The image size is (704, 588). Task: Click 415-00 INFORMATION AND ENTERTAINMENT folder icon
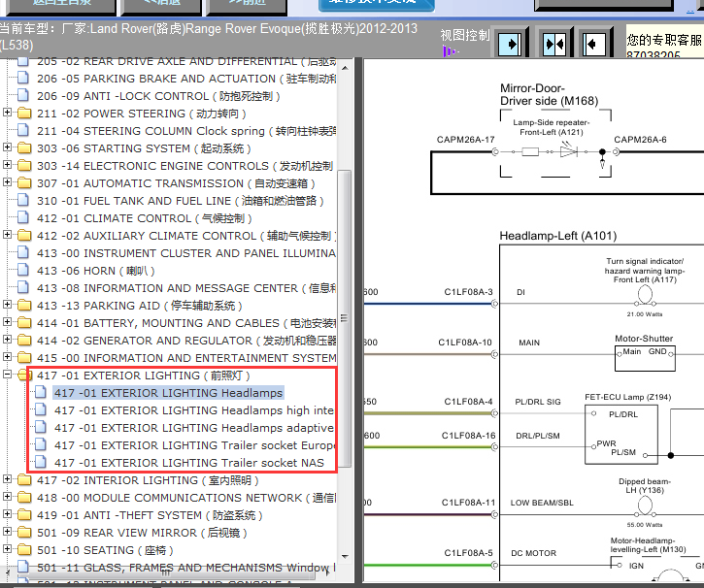tap(24, 357)
